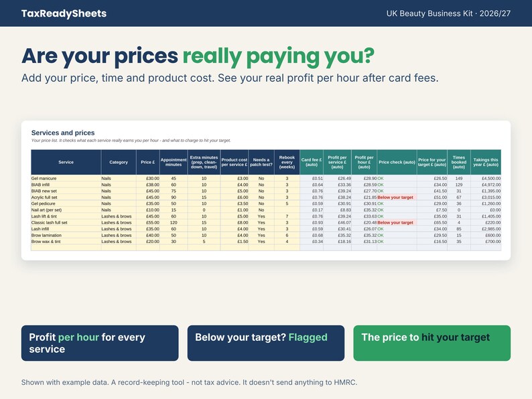Click the 'Brow lamination' service cell
This screenshot has width=532, height=399.
(66, 235)
